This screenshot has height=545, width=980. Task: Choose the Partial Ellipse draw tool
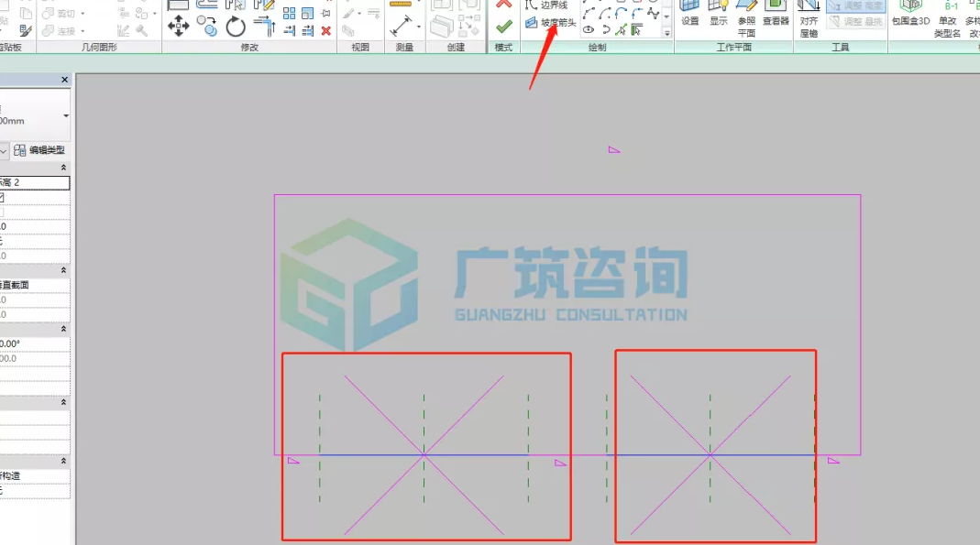[x=605, y=29]
